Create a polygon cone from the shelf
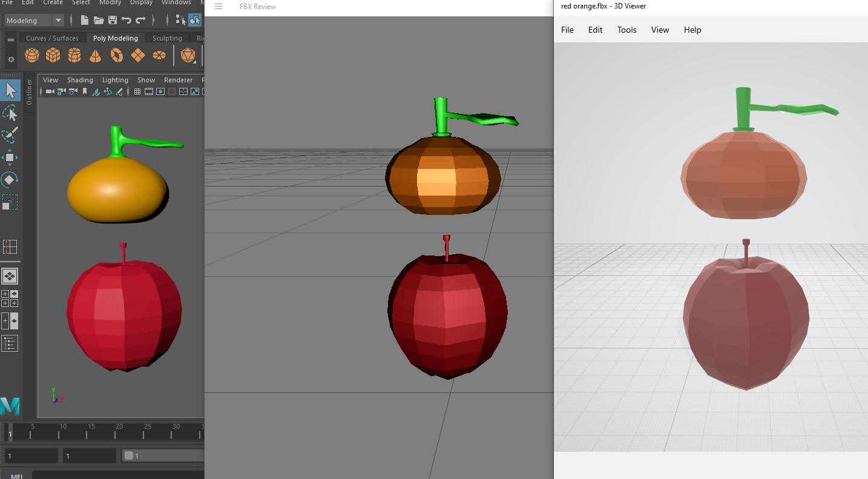 pos(95,55)
